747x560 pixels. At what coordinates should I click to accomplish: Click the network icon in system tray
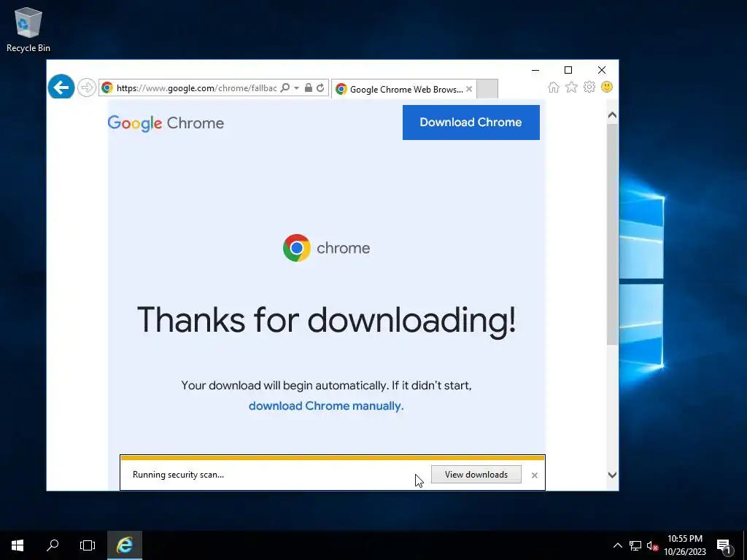point(635,545)
